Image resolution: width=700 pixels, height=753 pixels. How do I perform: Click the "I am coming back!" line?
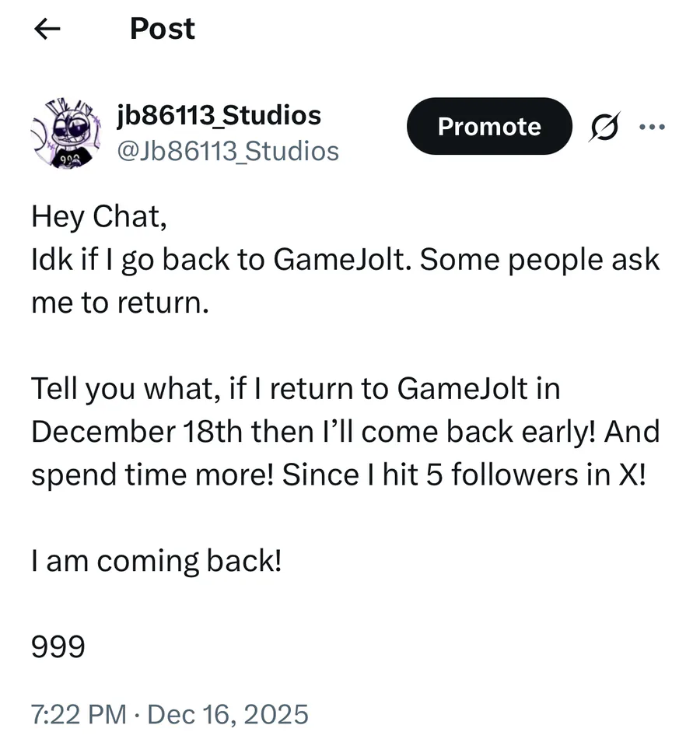click(x=156, y=560)
